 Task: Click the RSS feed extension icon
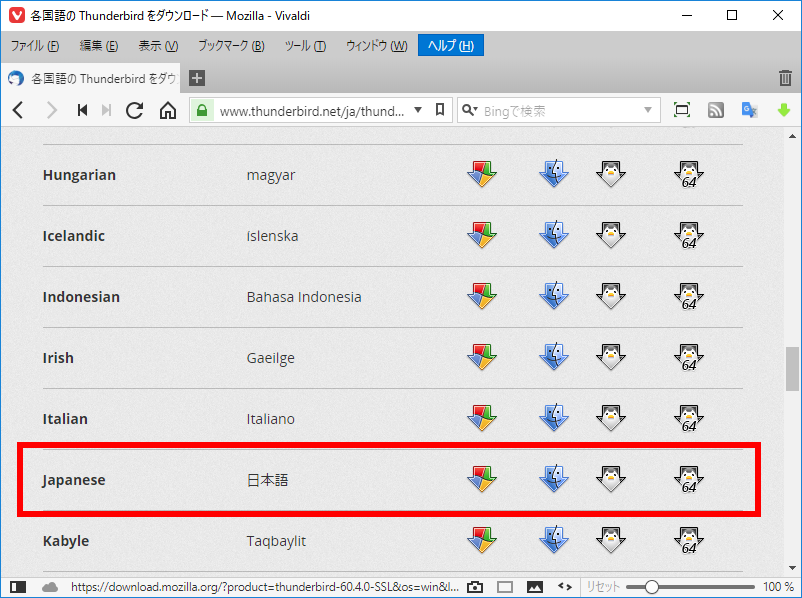point(716,110)
